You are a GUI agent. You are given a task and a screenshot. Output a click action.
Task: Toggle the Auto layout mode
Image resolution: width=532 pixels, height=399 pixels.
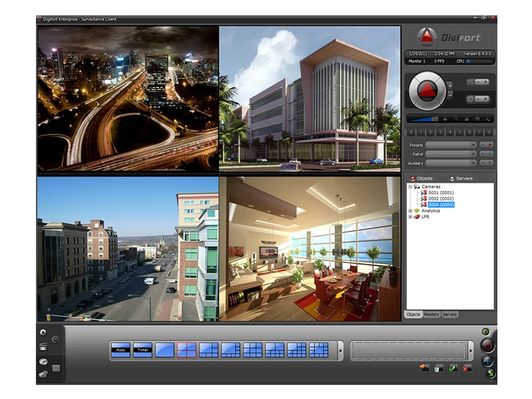pyautogui.click(x=120, y=349)
